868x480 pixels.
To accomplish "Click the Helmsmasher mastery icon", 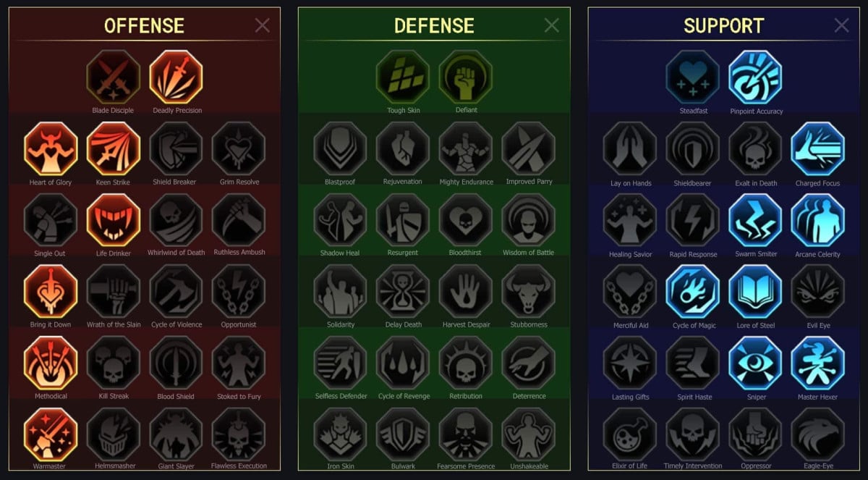I will [113, 434].
